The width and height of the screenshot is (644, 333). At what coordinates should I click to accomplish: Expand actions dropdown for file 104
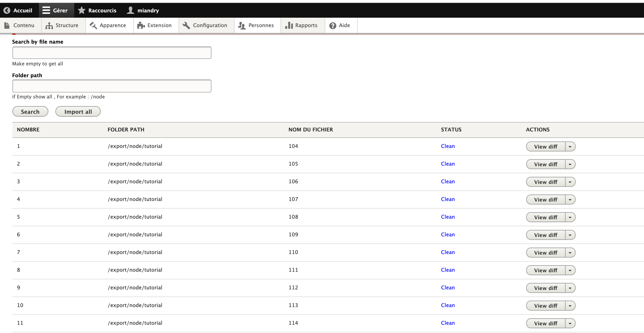570,147
